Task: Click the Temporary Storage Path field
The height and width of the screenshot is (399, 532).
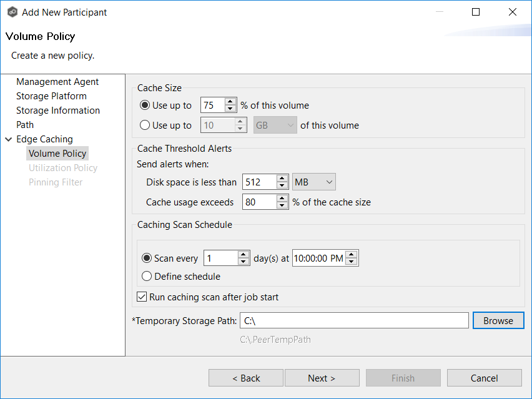Action: pyautogui.click(x=353, y=321)
